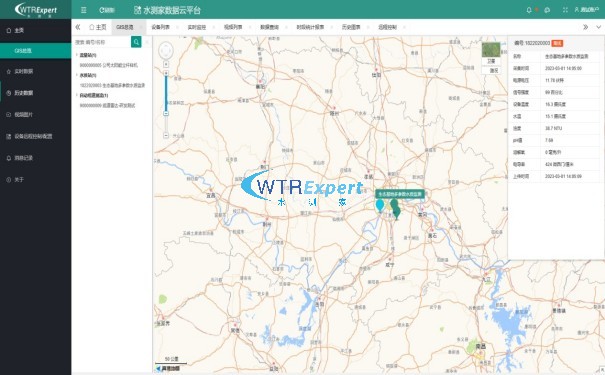Switch to the 设备列表 tab
605x375 pixels.
pos(161,27)
